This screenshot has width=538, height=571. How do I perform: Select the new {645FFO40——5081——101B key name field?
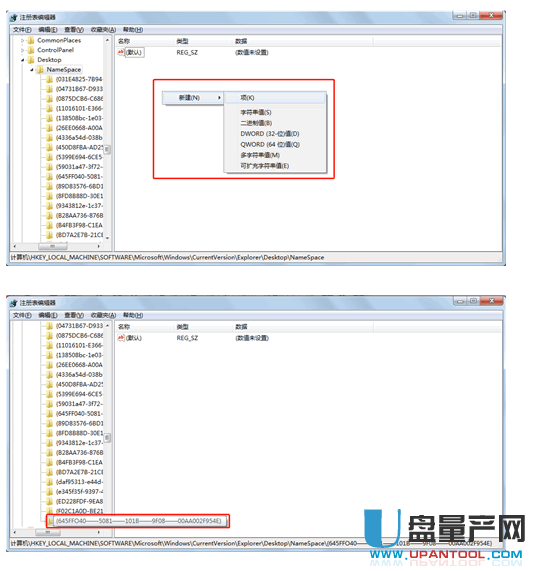pyautogui.click(x=138, y=521)
